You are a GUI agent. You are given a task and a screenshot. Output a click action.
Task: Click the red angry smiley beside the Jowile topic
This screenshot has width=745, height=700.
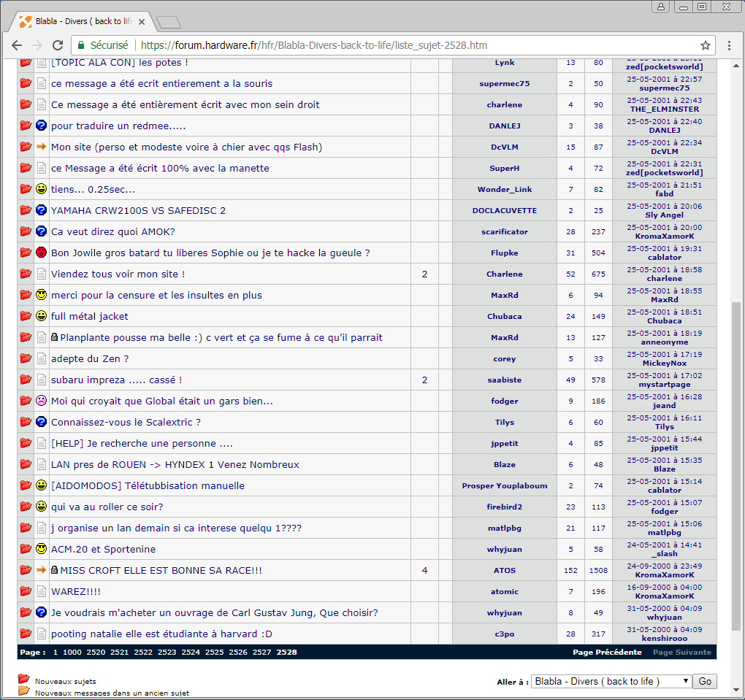(42, 253)
